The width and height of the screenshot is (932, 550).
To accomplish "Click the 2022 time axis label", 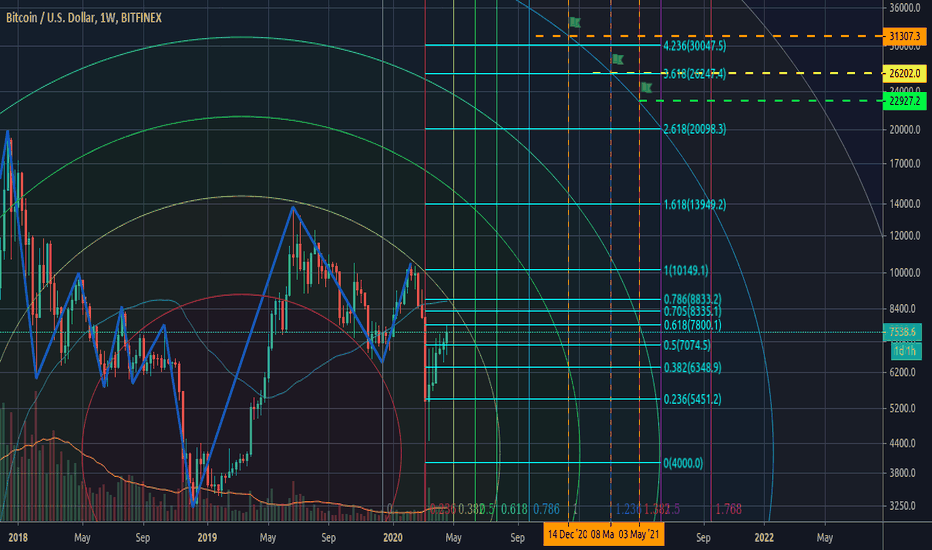I will click(x=764, y=538).
